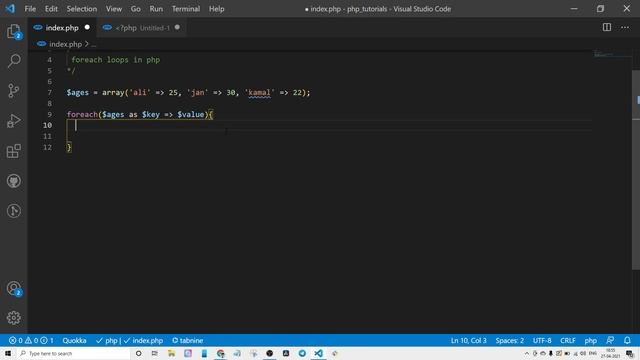640x360 pixels.
Task: Click the Cortana circle icon on taskbar
Action: click(x=138, y=353)
